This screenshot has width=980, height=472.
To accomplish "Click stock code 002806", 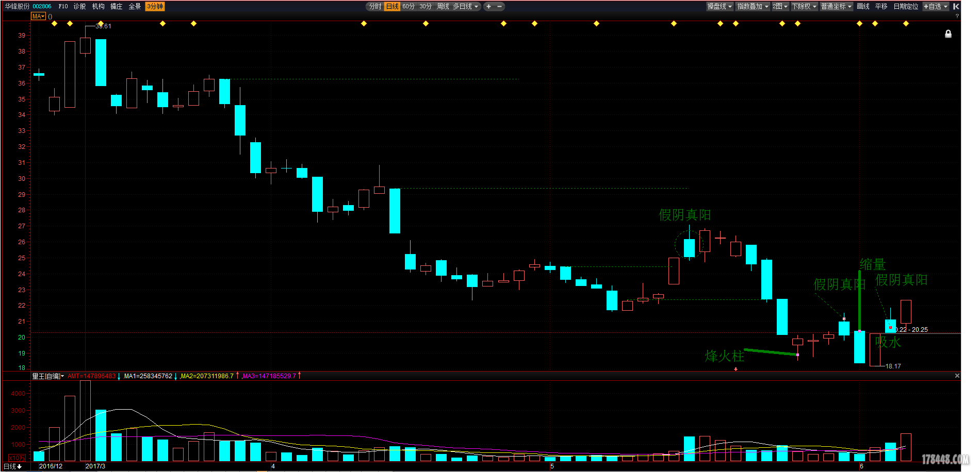I will pos(42,6).
